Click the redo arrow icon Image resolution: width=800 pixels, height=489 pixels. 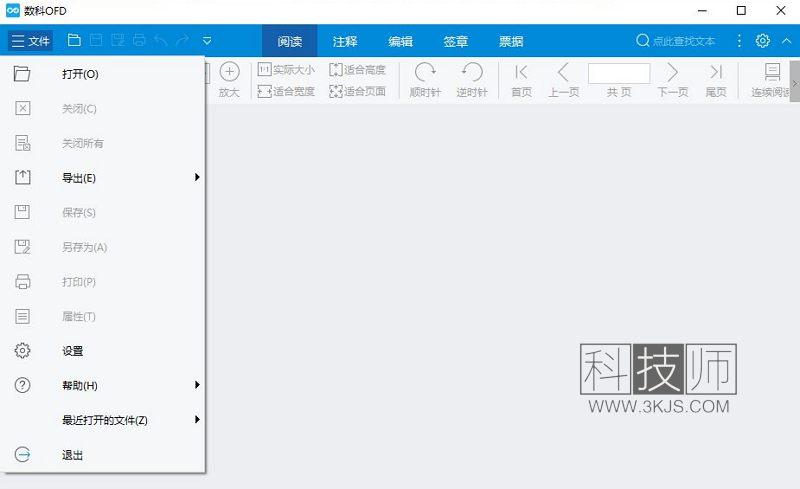click(182, 40)
